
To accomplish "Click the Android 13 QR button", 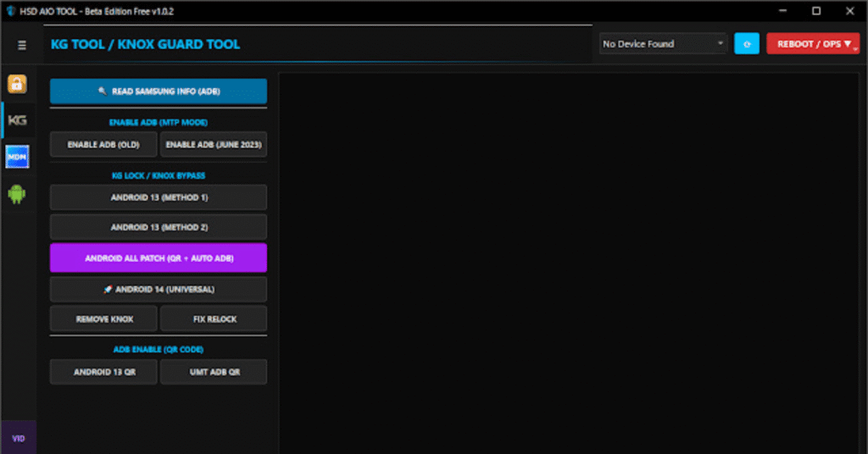I will [103, 372].
